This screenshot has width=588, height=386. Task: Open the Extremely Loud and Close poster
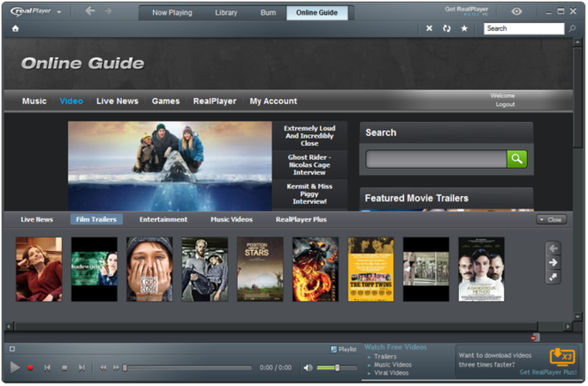point(150,269)
